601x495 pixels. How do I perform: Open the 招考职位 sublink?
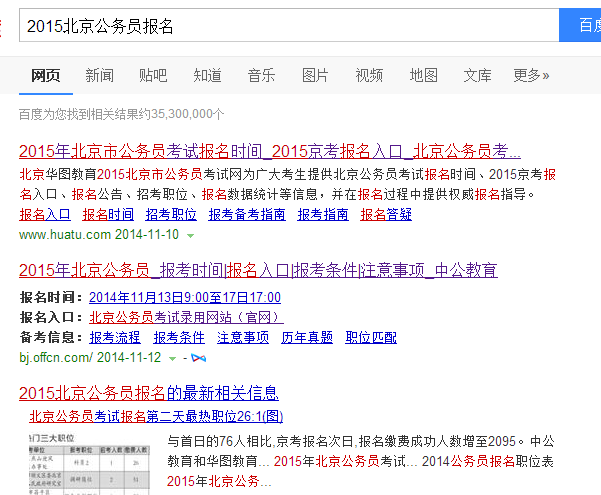[x=171, y=214]
